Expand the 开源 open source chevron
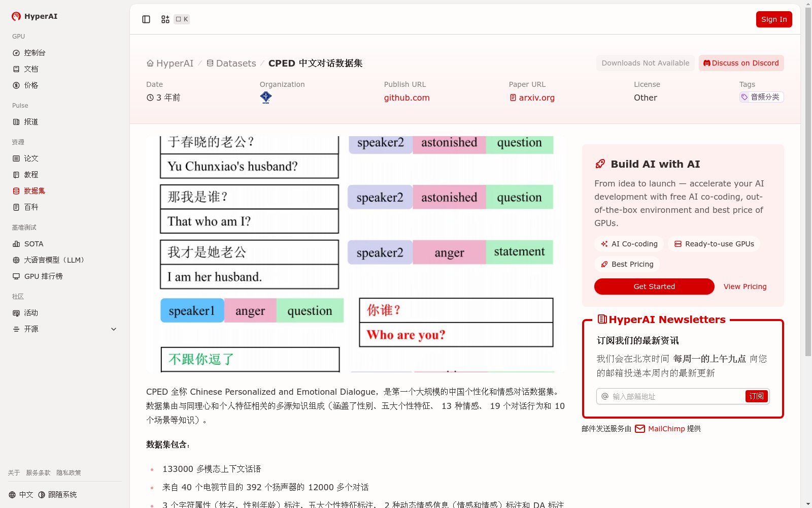 coord(114,329)
